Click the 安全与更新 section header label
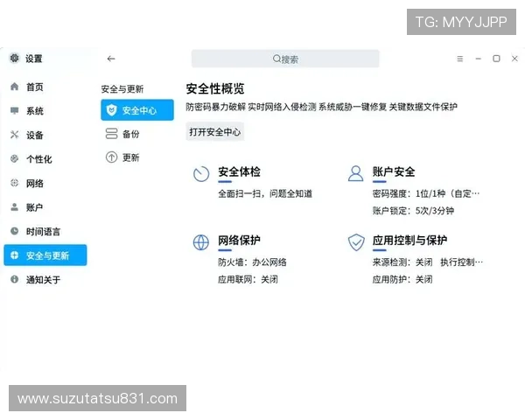The width and height of the screenshot is (525, 420). click(122, 89)
